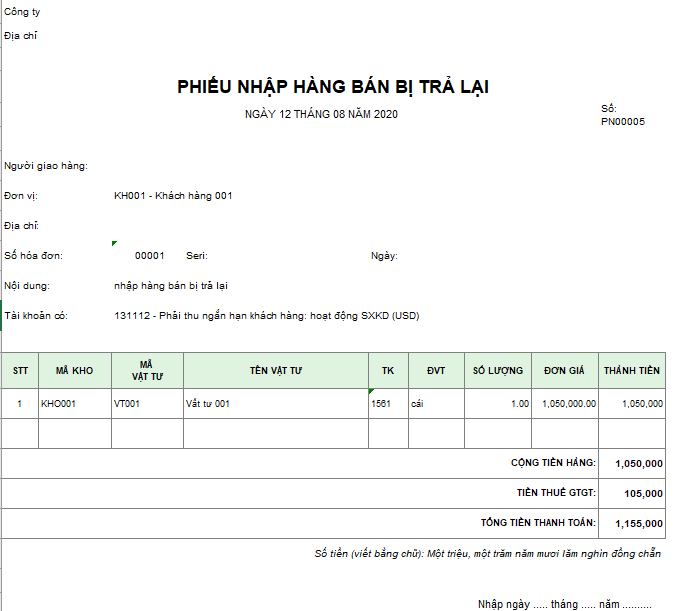This screenshot has height=611, width=675.
Task: Click the title PHIẾU NHẬP HÀNG BÁN BỊ TRẢ LẠI
Action: click(x=333, y=87)
